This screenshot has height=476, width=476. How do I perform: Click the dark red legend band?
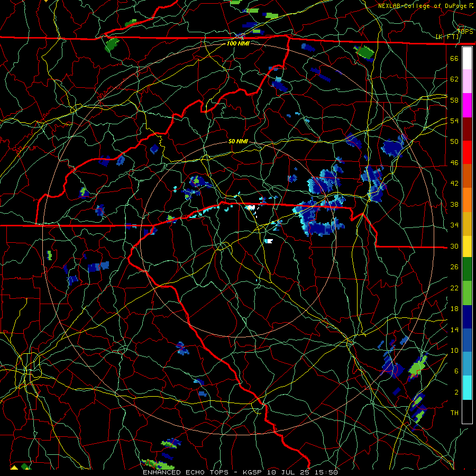[x=467, y=129]
